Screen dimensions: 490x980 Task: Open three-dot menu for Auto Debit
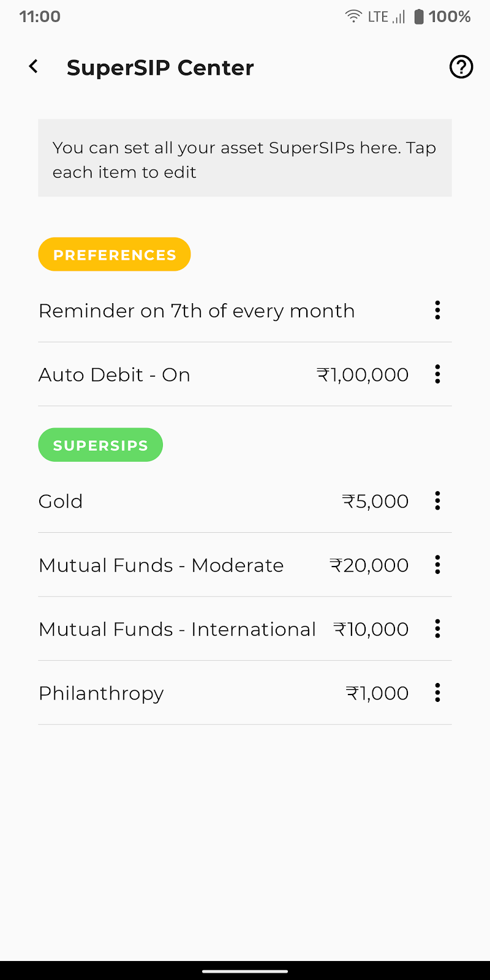(x=437, y=374)
